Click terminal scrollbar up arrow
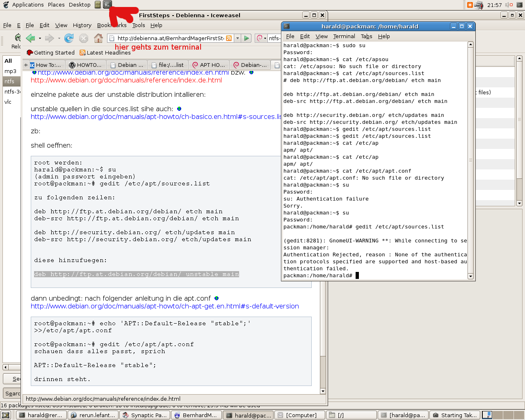Image resolution: width=525 pixels, height=420 pixels. tap(470, 44)
